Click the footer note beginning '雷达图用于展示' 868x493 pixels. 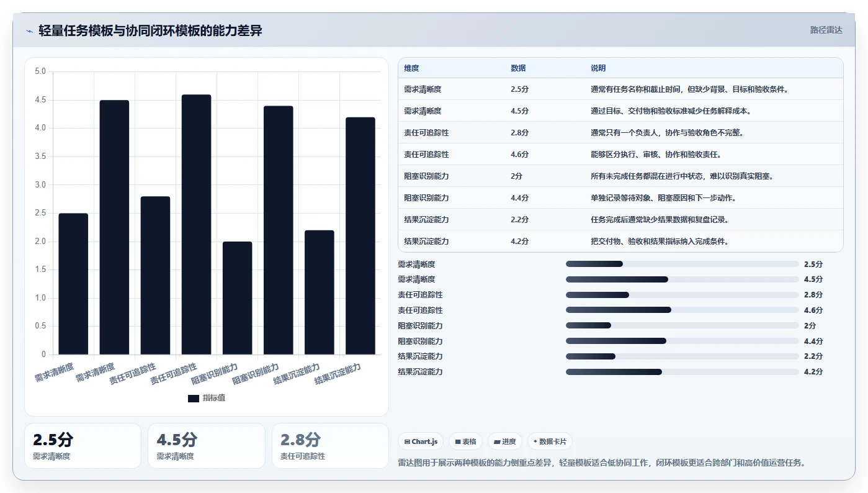pyautogui.click(x=601, y=463)
